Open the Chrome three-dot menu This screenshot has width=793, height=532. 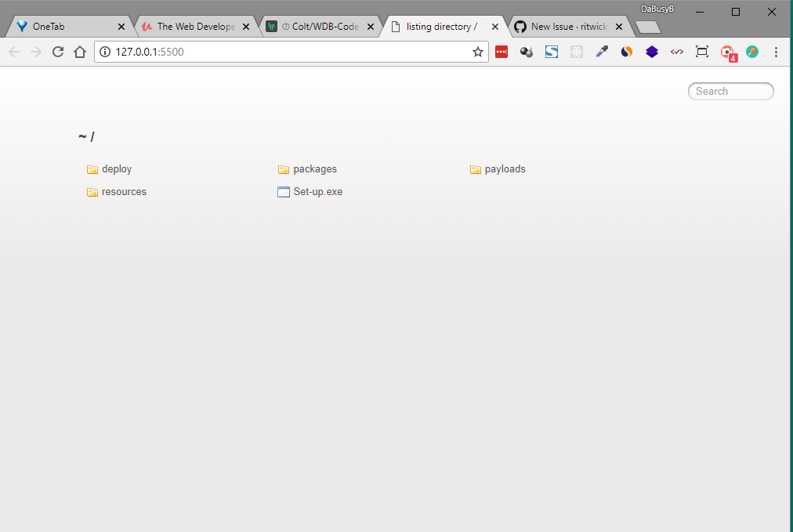pos(776,52)
